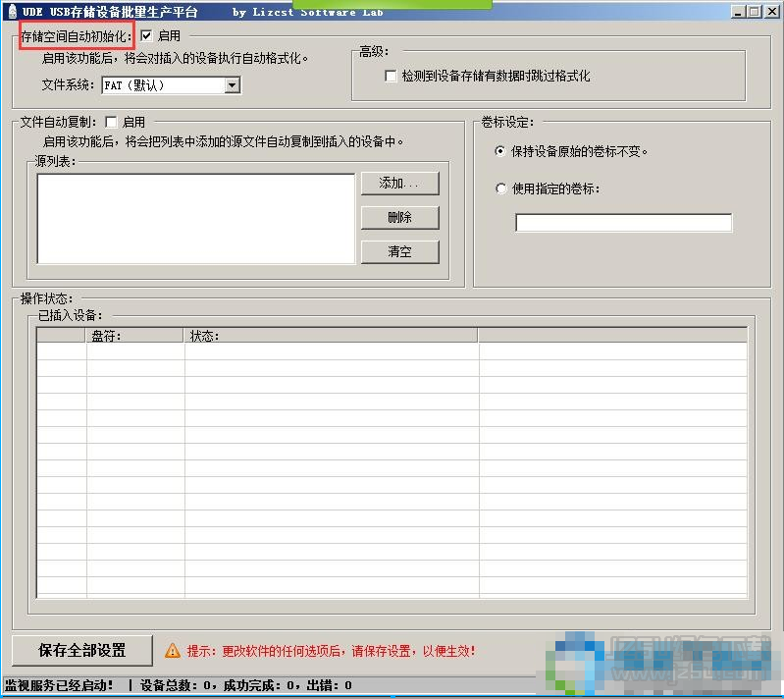Click the 添加... button
The width and height of the screenshot is (784, 699).
tap(400, 184)
